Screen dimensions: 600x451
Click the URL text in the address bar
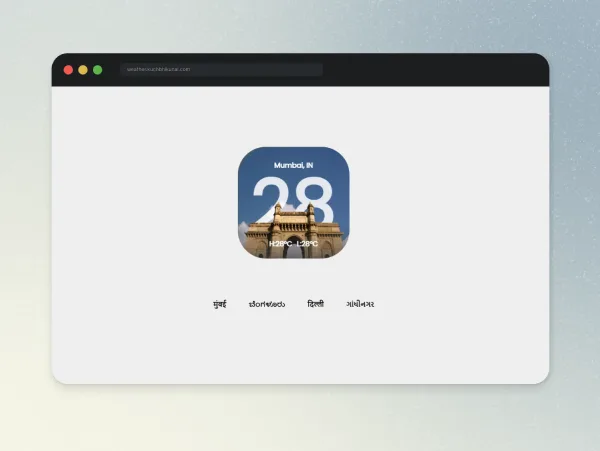tap(158, 69)
